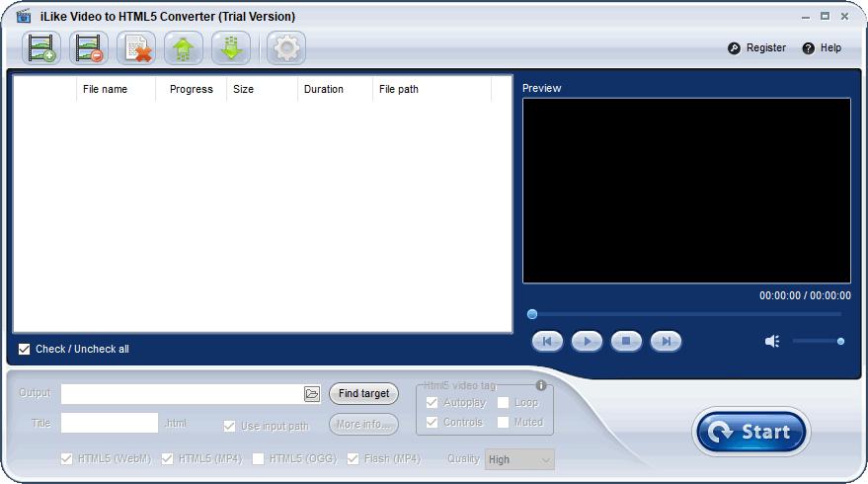Toggle HTML5 (WebM) output format
Viewport: 868px width, 484px height.
point(66,458)
